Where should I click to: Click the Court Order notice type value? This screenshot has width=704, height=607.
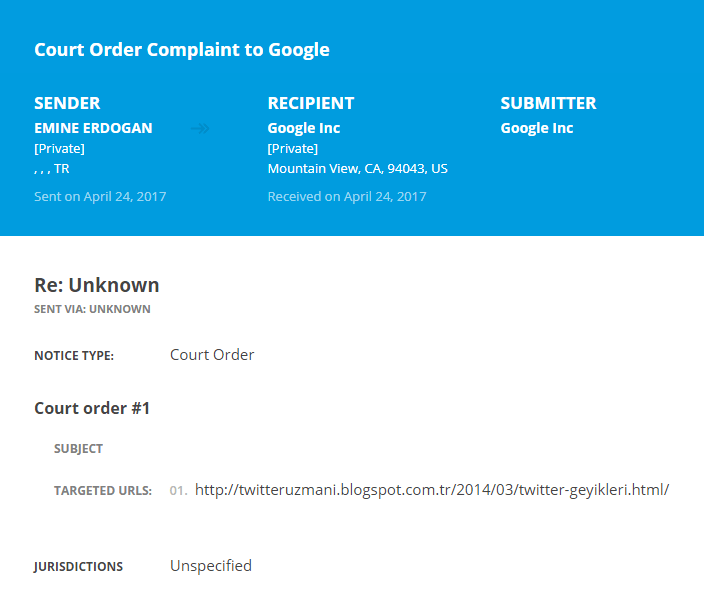[212, 355]
